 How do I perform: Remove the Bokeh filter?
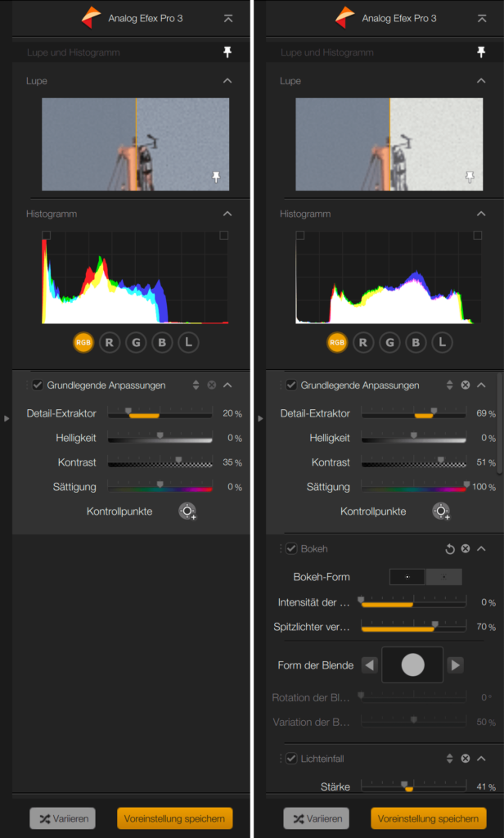(466, 549)
